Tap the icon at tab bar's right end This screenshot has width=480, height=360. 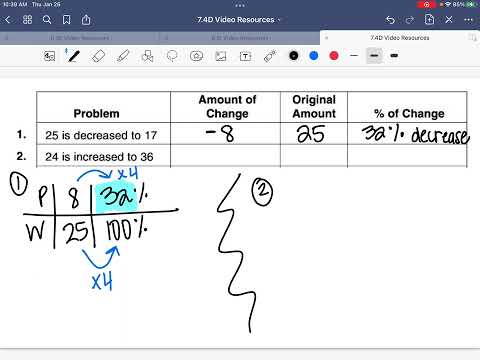(472, 38)
